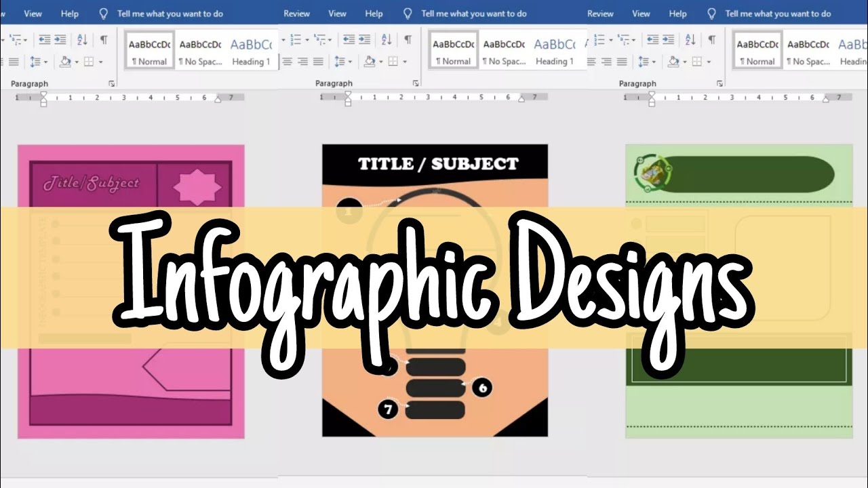Viewport: 868px width, 488px height.
Task: Center-align text in the lightbulb infographic window
Action: [287, 62]
